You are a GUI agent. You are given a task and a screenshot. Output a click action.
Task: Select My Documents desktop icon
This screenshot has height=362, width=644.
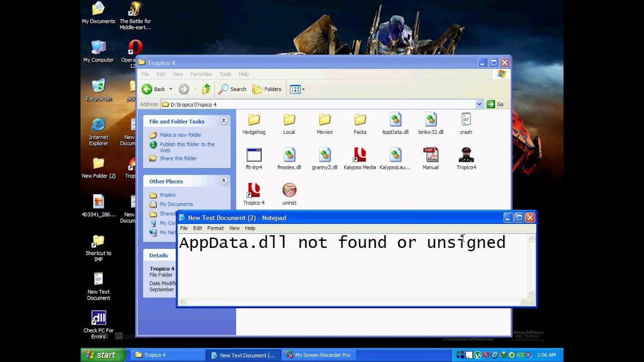tap(99, 13)
